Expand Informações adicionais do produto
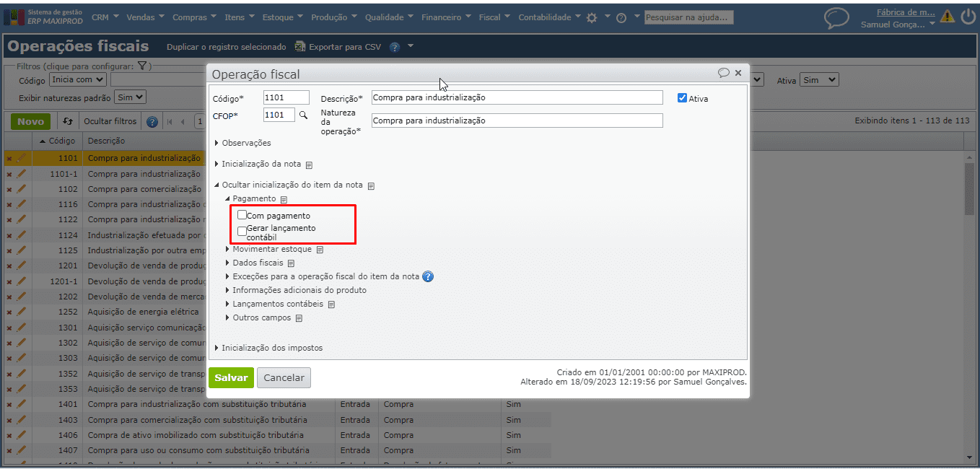Screen dimensions: 980x469 [x=296, y=290]
